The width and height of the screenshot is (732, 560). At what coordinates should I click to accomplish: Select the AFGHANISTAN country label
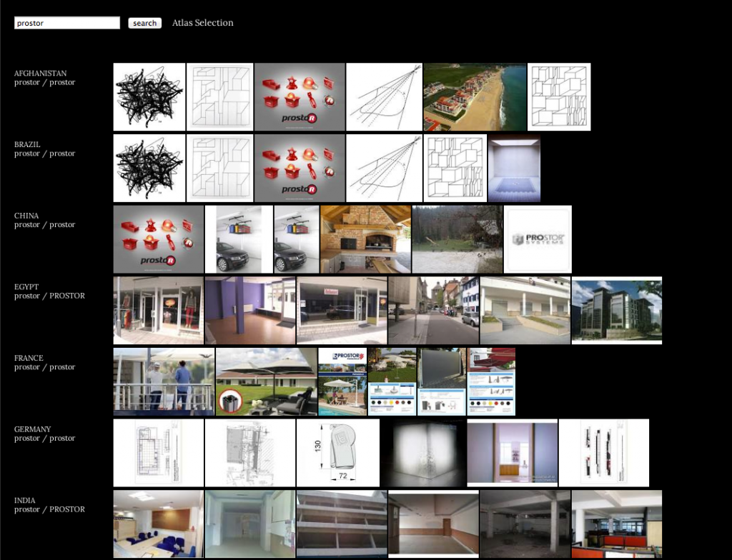click(40, 74)
